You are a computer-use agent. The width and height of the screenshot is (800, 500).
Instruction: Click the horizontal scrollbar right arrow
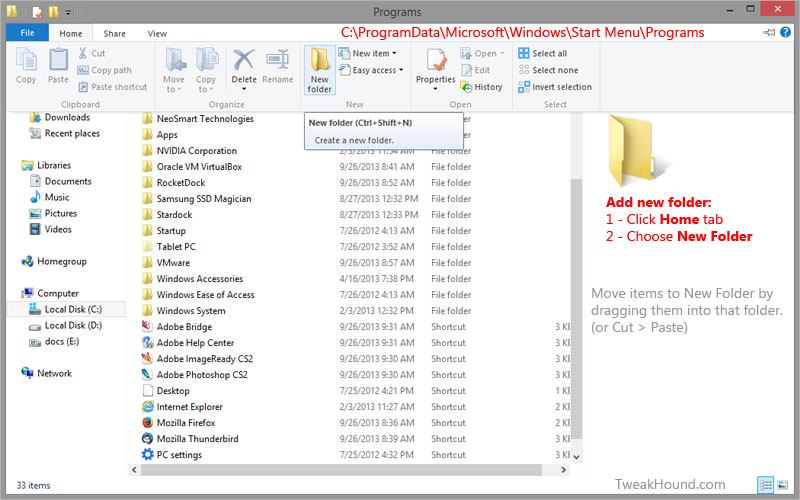click(x=563, y=470)
